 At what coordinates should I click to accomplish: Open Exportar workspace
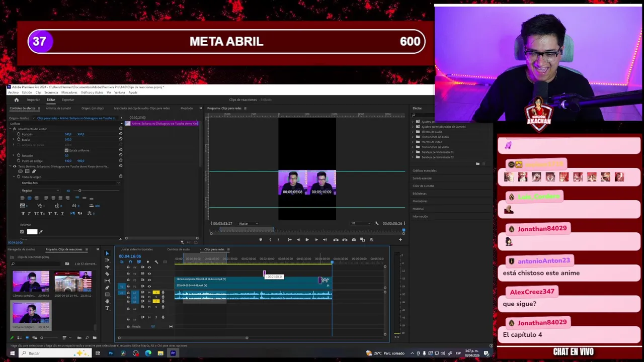68,100
